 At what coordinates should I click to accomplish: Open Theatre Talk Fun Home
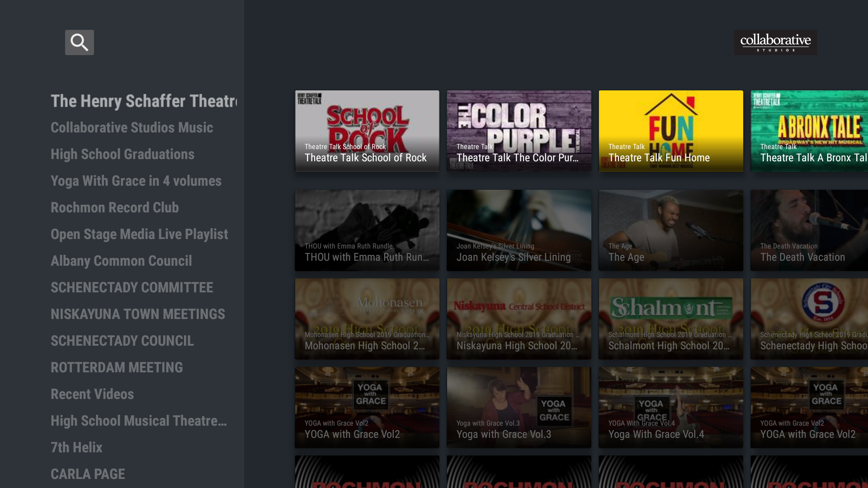(x=670, y=131)
